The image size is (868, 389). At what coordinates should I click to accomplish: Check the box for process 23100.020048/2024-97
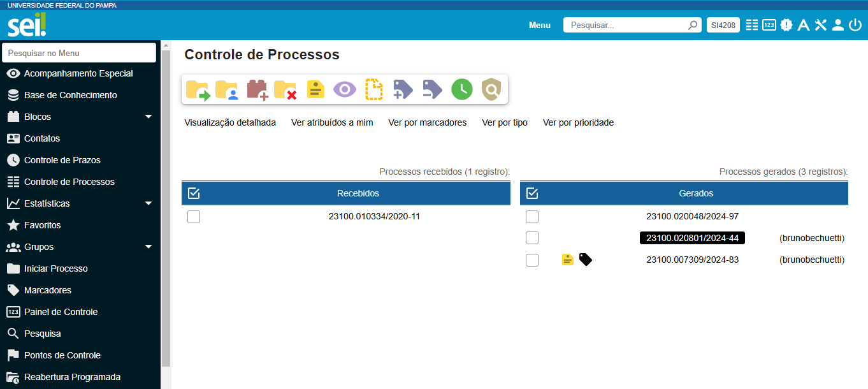pos(532,217)
